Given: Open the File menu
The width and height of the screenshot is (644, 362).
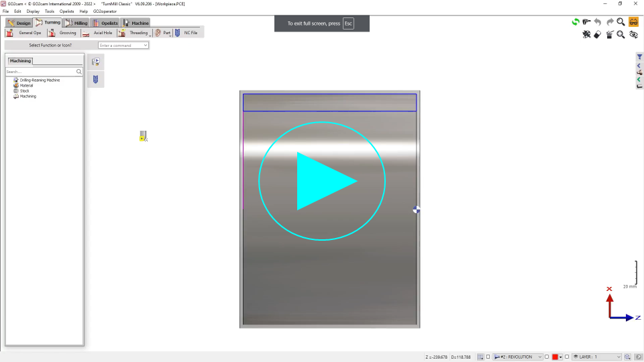Looking at the screenshot, I should (x=6, y=11).
